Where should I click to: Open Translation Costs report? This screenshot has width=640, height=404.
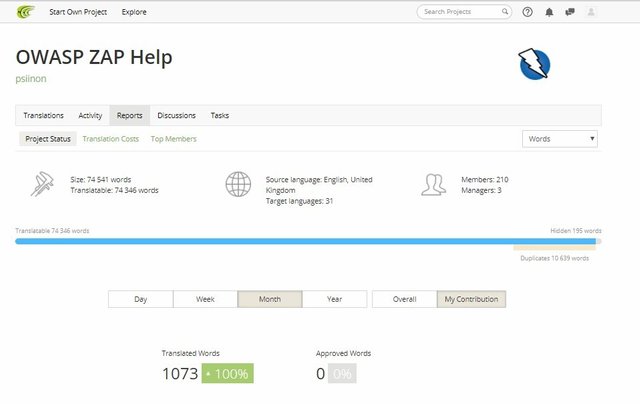(110, 139)
